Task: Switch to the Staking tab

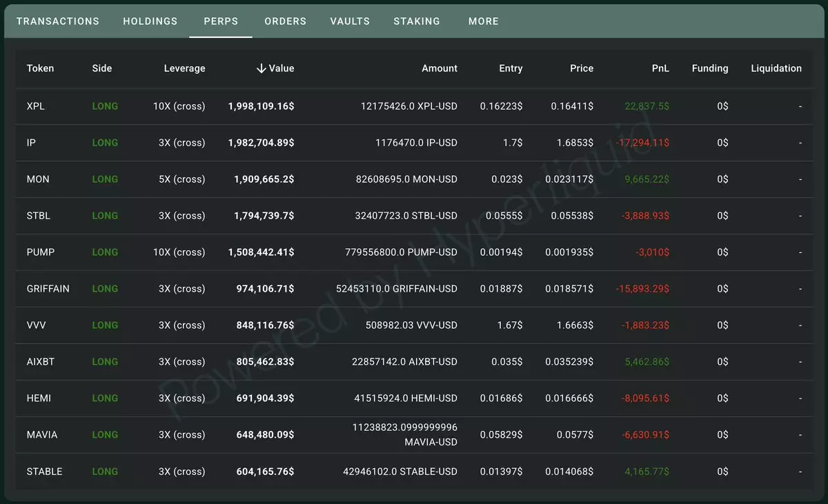Action: 417,21
